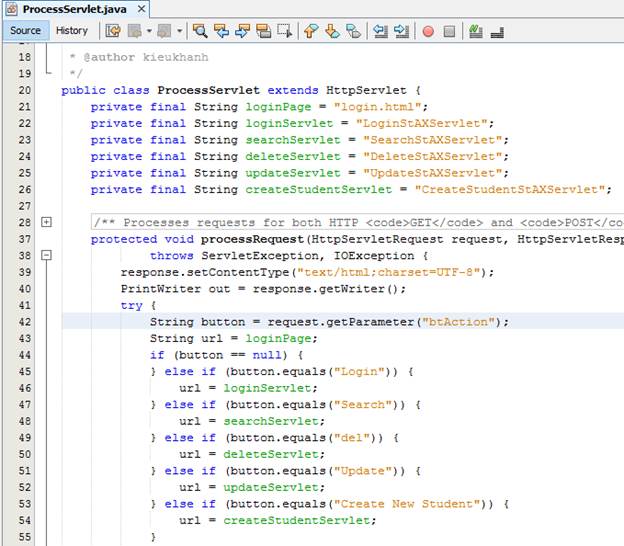624x546 pixels.
Task: Click the "UpdateStAXServlet" string
Action: (x=433, y=173)
